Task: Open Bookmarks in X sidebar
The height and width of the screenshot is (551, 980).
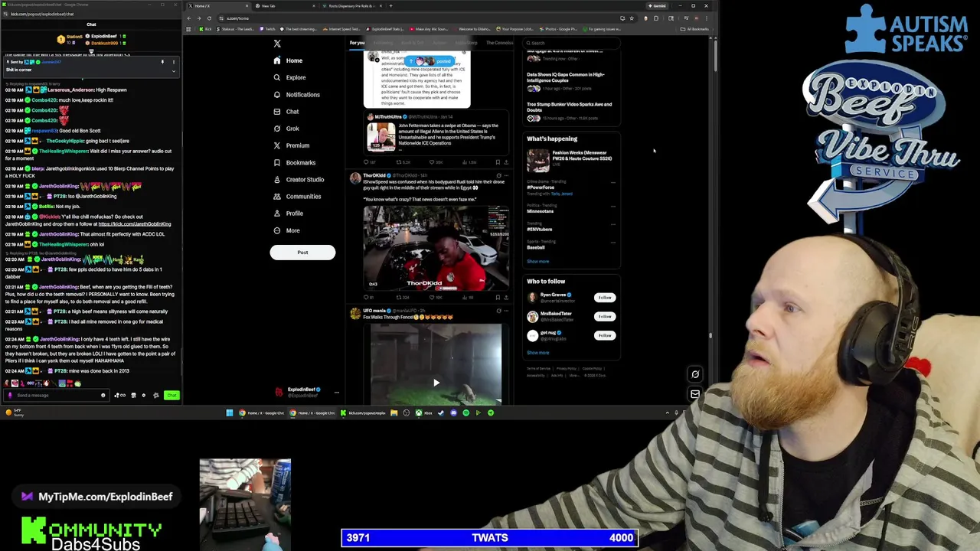Action: 295,162
